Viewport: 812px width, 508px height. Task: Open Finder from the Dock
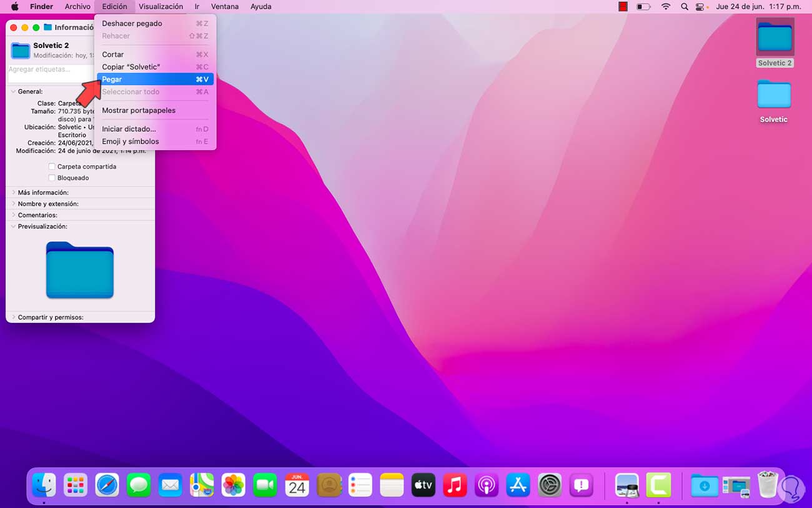tap(44, 485)
